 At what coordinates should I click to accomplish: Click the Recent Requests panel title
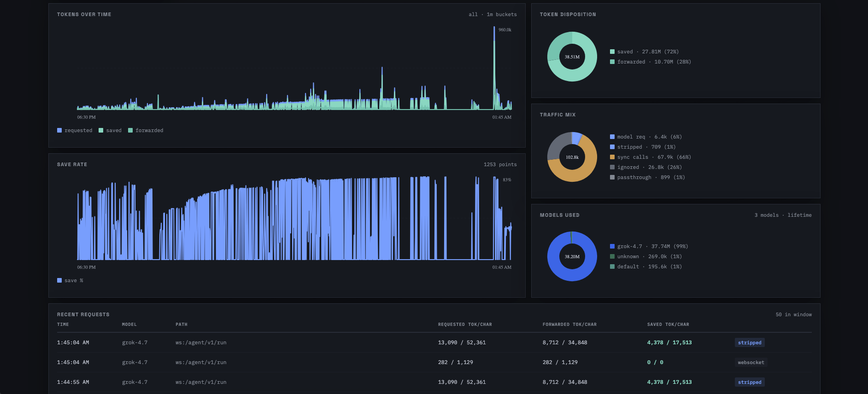pos(83,314)
